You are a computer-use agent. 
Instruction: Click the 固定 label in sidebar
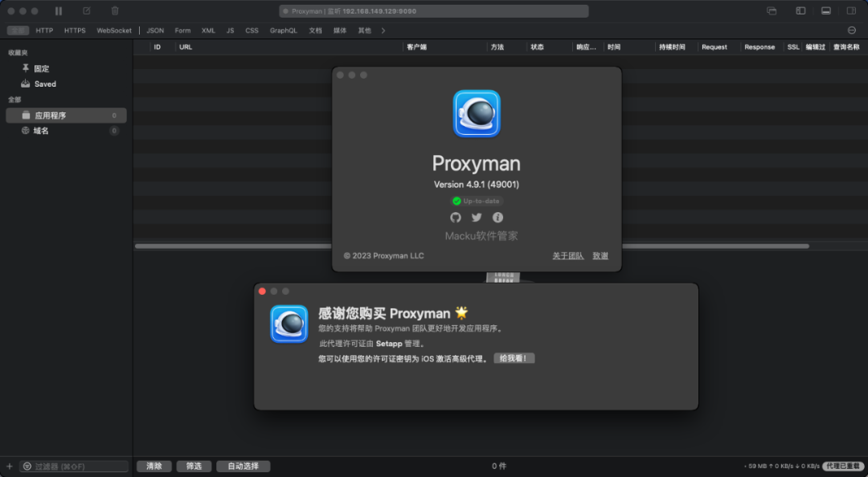[42, 68]
